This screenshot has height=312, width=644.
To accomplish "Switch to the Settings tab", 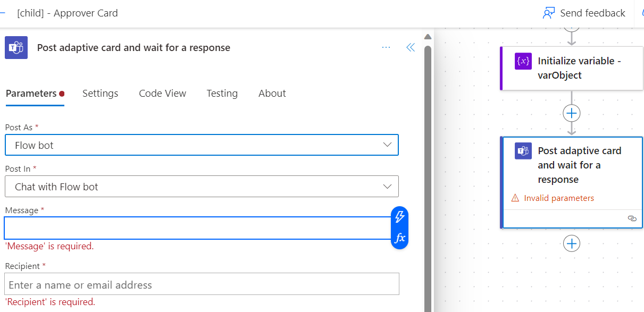I will 100,93.
